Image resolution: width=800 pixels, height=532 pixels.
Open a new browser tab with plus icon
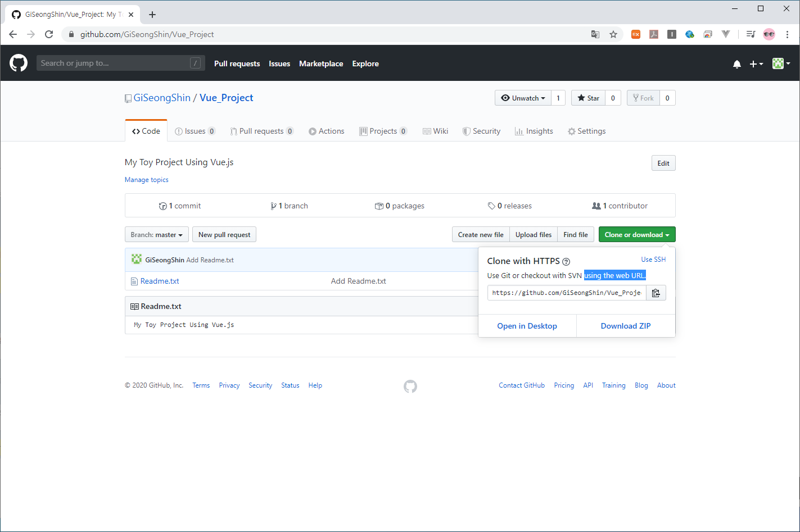point(152,15)
